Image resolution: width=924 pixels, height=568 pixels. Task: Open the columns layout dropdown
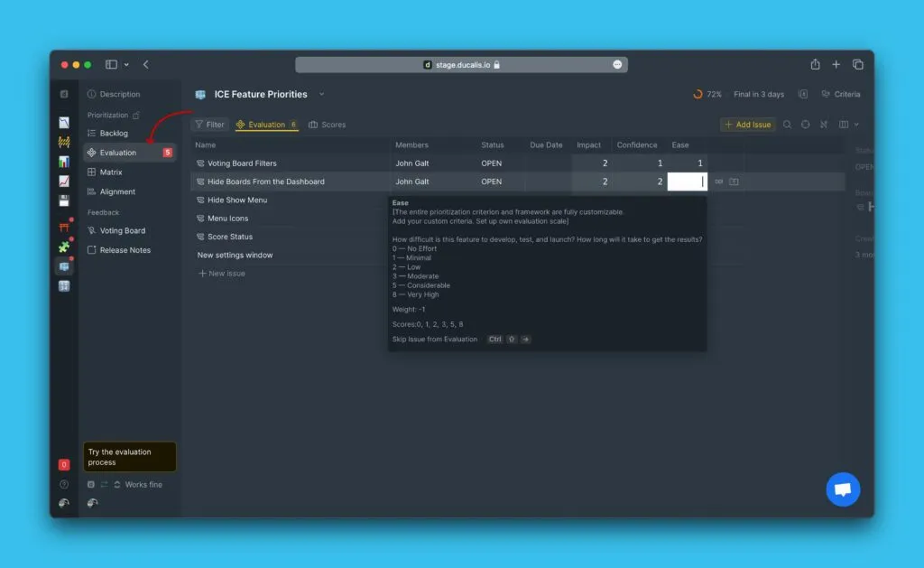[848, 125]
